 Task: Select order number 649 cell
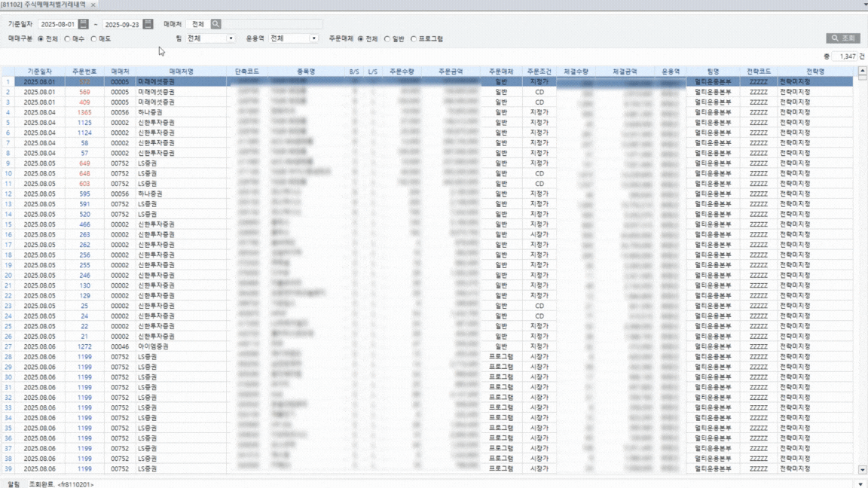click(x=84, y=163)
